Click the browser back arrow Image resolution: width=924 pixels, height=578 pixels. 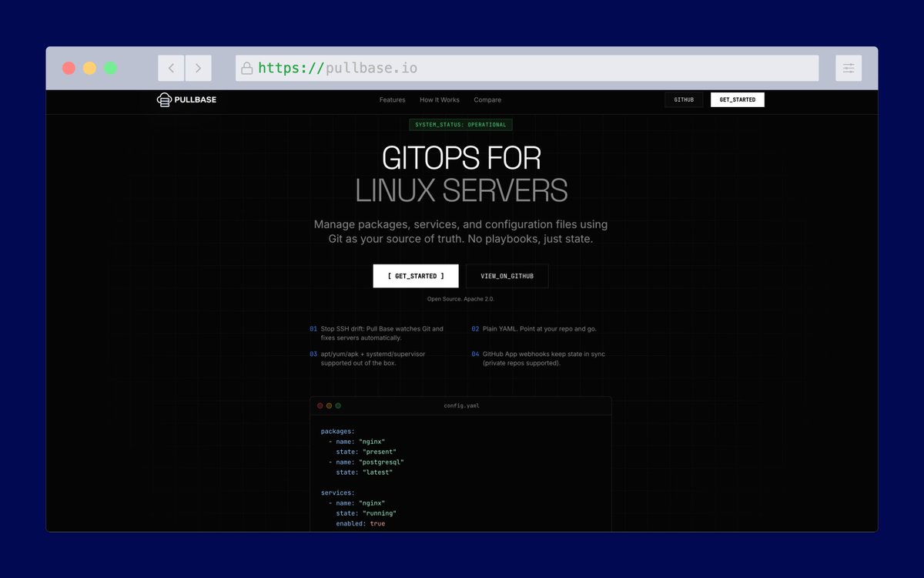pyautogui.click(x=171, y=68)
